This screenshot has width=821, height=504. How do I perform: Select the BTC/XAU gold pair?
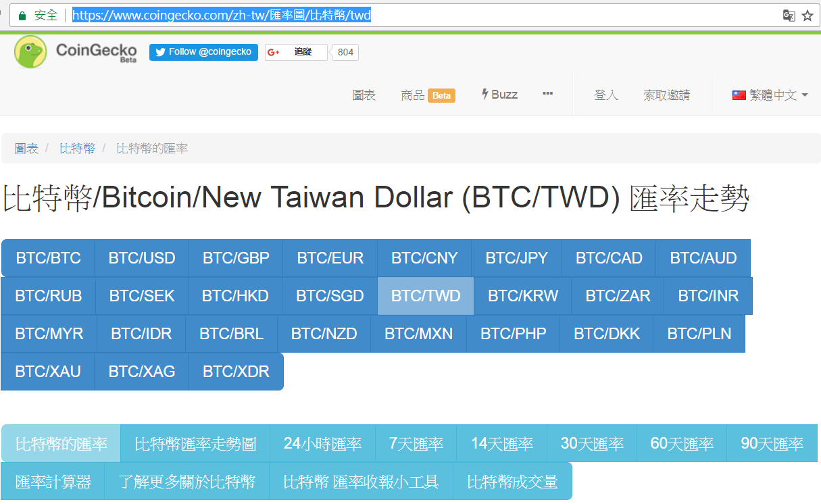[x=47, y=371]
